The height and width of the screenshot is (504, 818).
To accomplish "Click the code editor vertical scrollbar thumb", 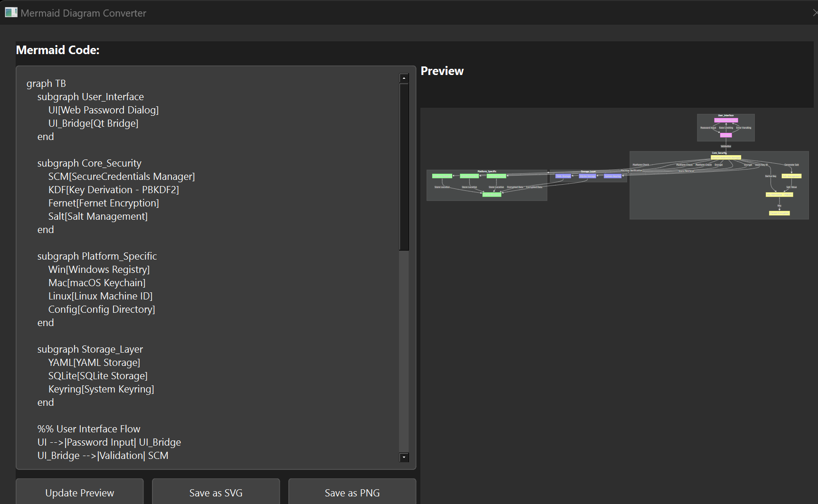I will tap(404, 167).
